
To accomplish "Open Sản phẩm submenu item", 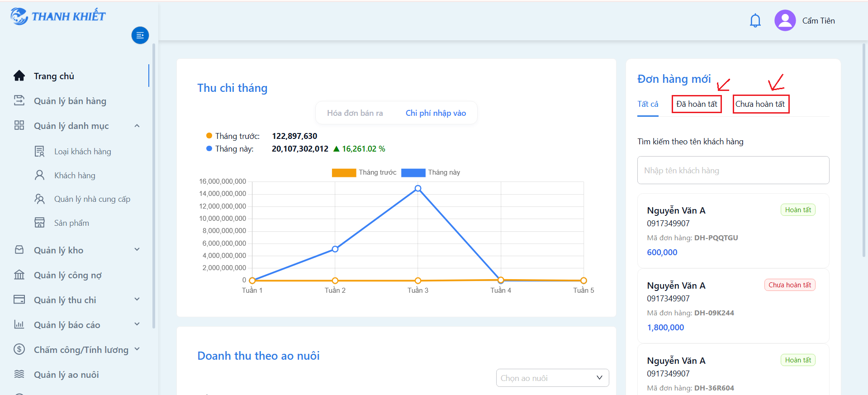I will point(71,223).
